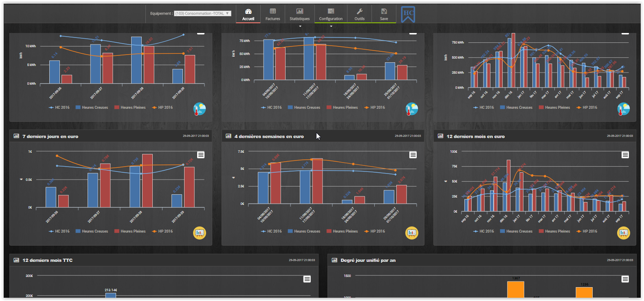
Task: Click weather icon on first kWh chart
Action: pyautogui.click(x=199, y=109)
